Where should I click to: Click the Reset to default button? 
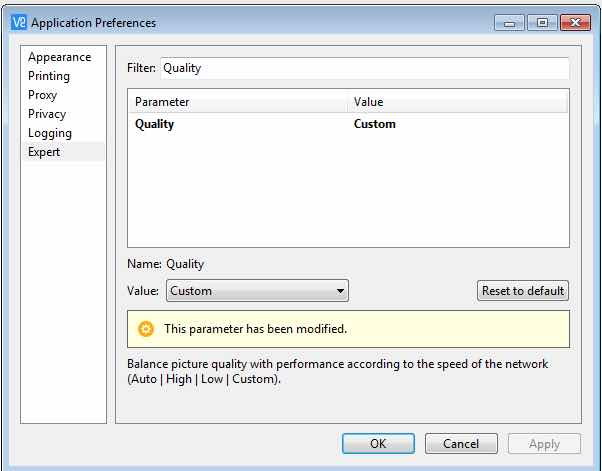[523, 291]
